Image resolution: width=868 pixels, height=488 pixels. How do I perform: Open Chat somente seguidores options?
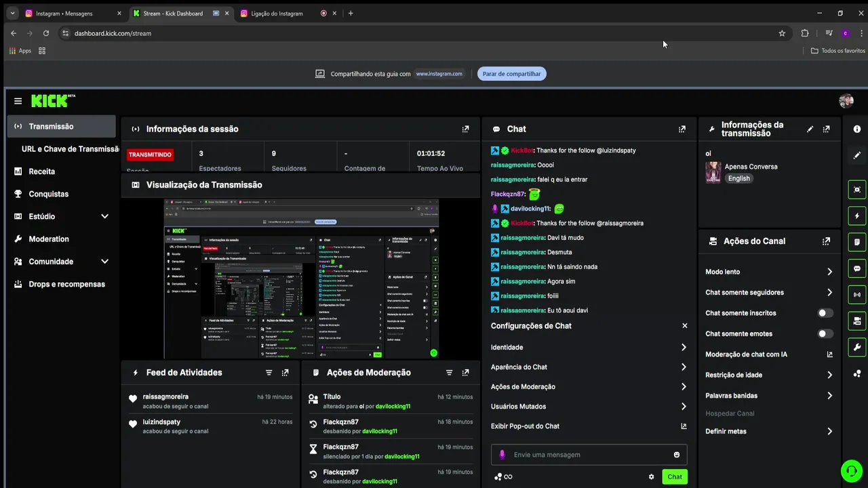(x=769, y=292)
